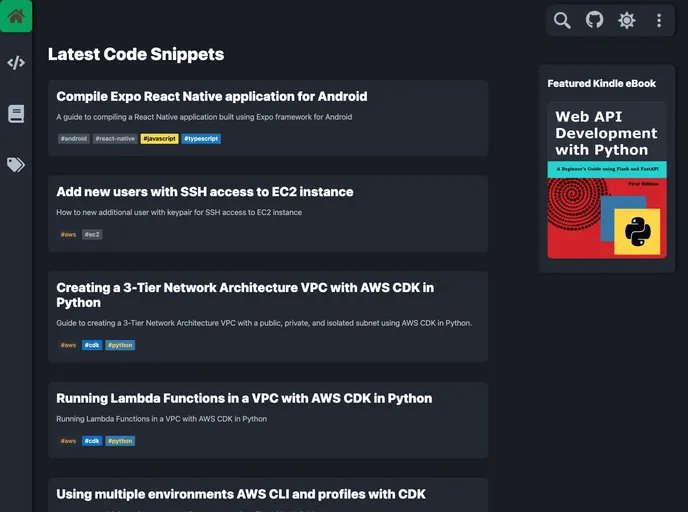Image resolution: width=688 pixels, height=512 pixels.
Task: Open 'Add new users with SSH access to EC2 instance'
Action: pos(205,192)
